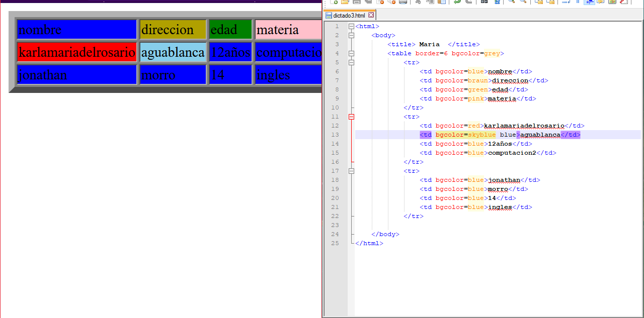This screenshot has height=318, width=644.
Task: Collapse the html fold marker on line 1
Action: tap(351, 26)
